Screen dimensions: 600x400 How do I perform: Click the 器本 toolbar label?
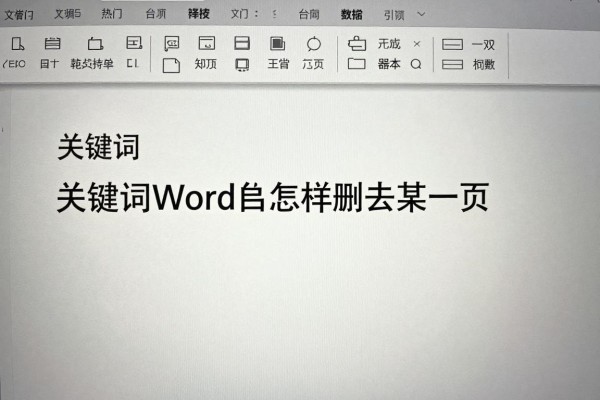(x=389, y=64)
